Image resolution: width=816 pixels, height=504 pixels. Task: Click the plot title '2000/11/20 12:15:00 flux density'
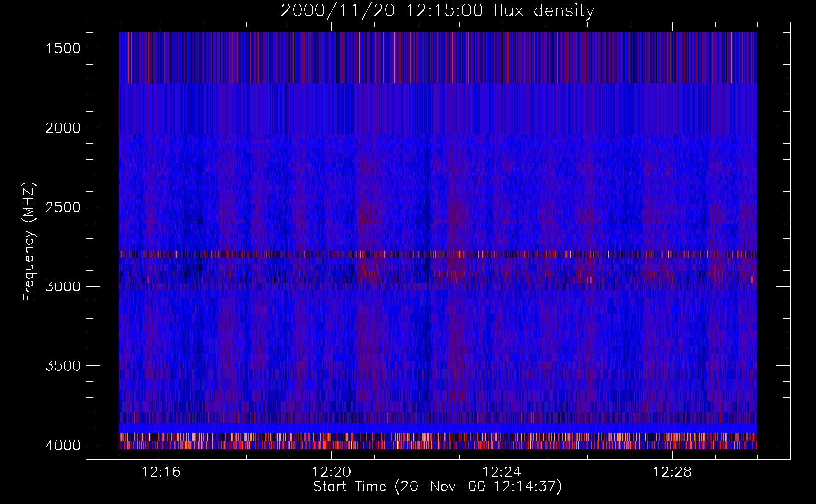coord(437,11)
